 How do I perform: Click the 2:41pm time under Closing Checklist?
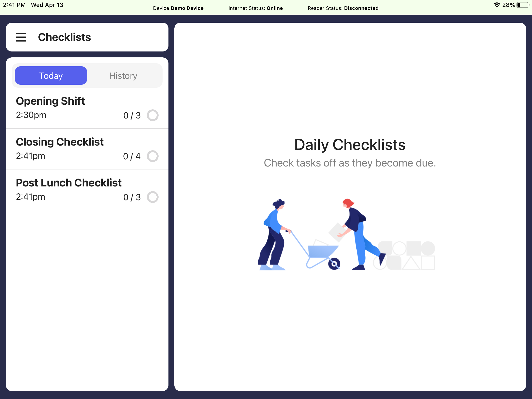[x=31, y=156]
